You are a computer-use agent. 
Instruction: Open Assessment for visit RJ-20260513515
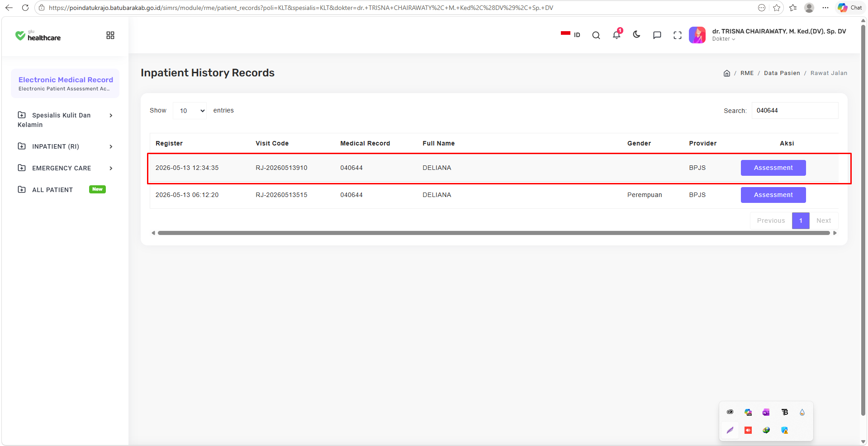[x=773, y=195]
